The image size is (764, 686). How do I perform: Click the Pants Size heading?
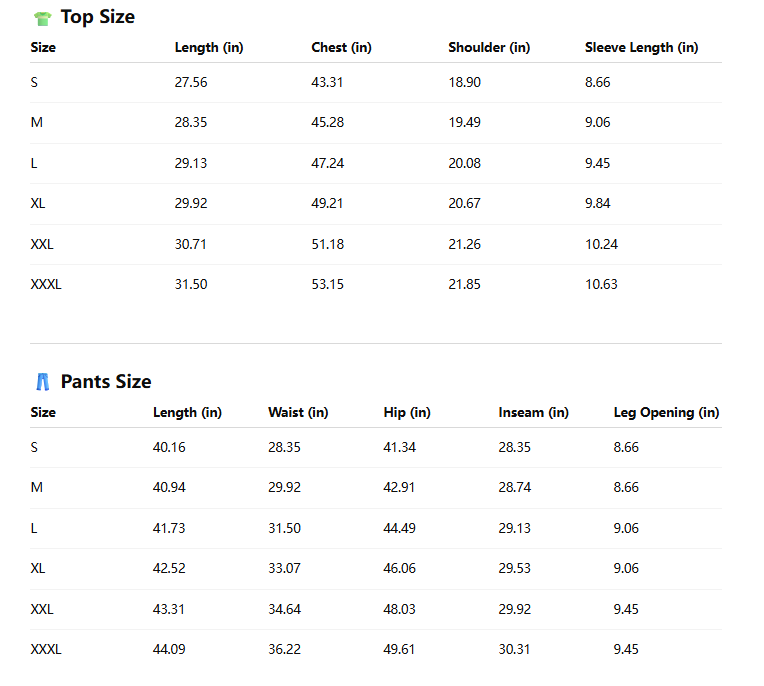click(x=106, y=382)
